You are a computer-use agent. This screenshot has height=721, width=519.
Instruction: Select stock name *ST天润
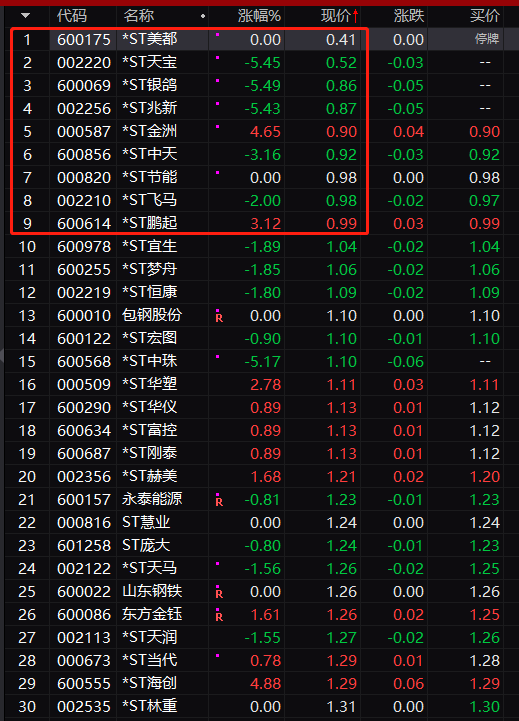[149, 637]
